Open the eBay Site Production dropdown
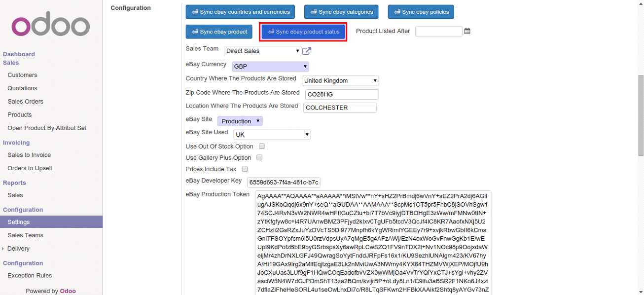 (240, 121)
